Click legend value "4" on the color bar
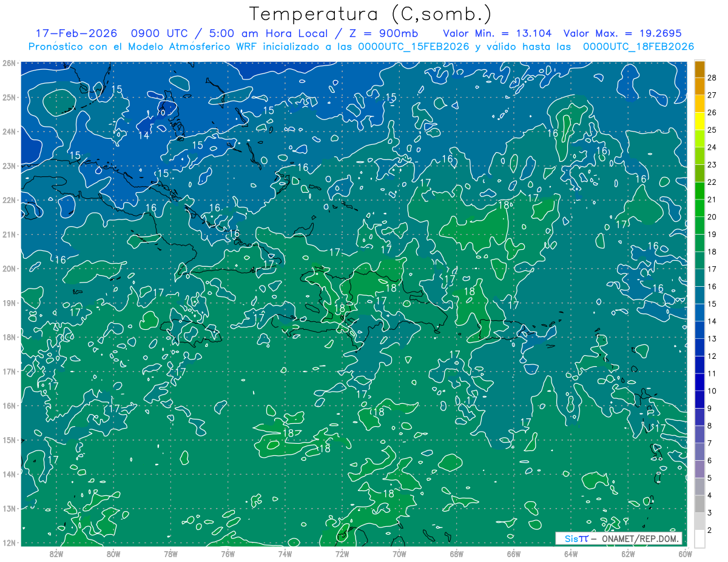 710,495
